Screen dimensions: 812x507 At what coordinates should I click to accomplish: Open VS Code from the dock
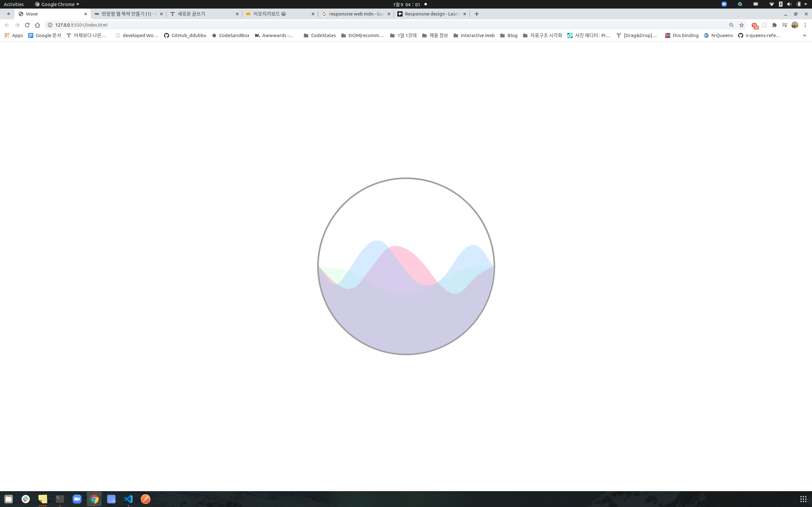128,499
